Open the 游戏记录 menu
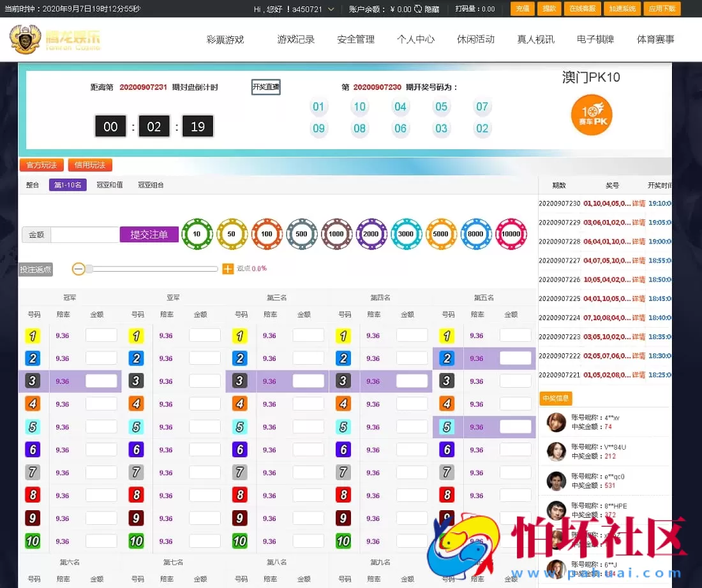Image resolution: width=702 pixels, height=588 pixels. coord(295,39)
